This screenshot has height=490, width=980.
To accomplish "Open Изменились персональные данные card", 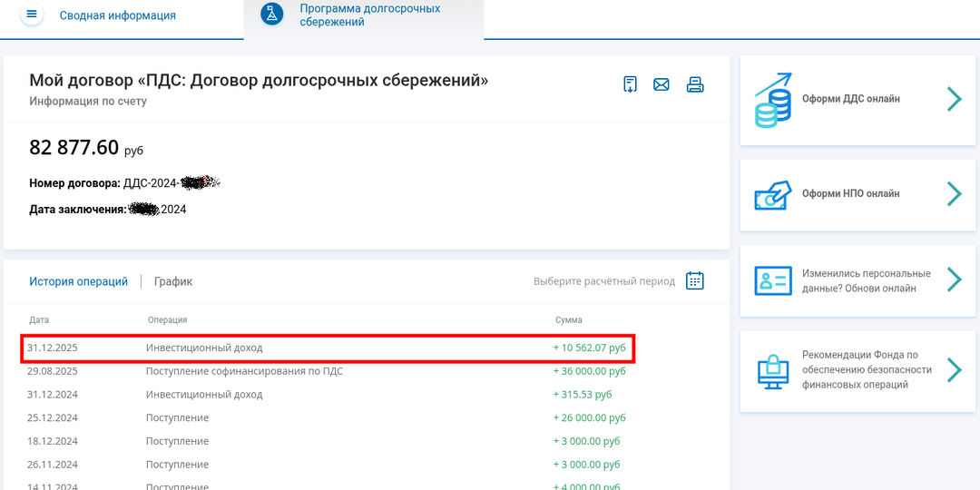I will [857, 280].
